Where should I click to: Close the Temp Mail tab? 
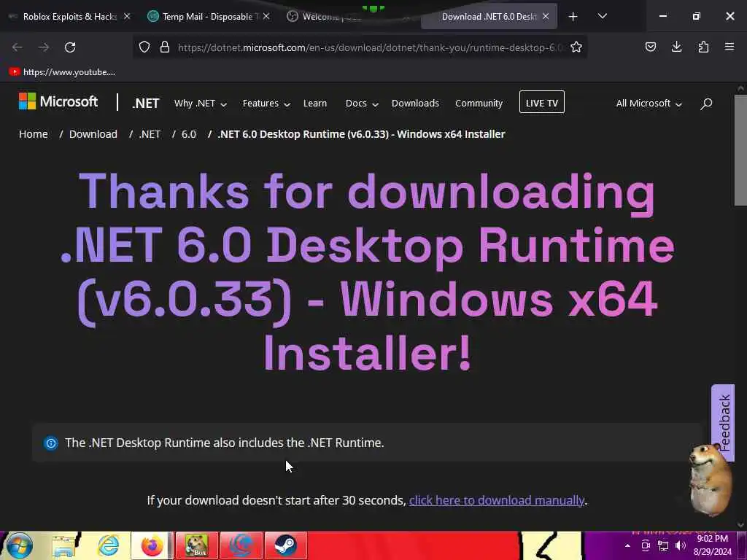(266, 16)
